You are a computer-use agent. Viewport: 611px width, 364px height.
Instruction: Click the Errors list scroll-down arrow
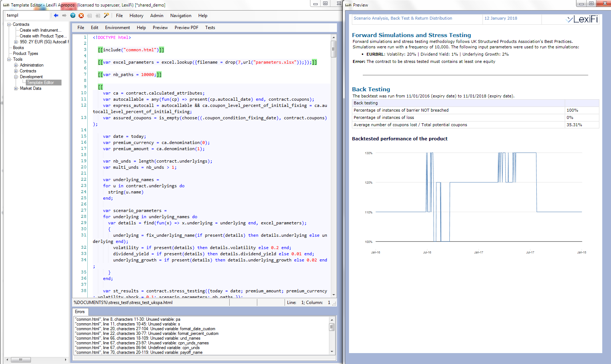332,352
